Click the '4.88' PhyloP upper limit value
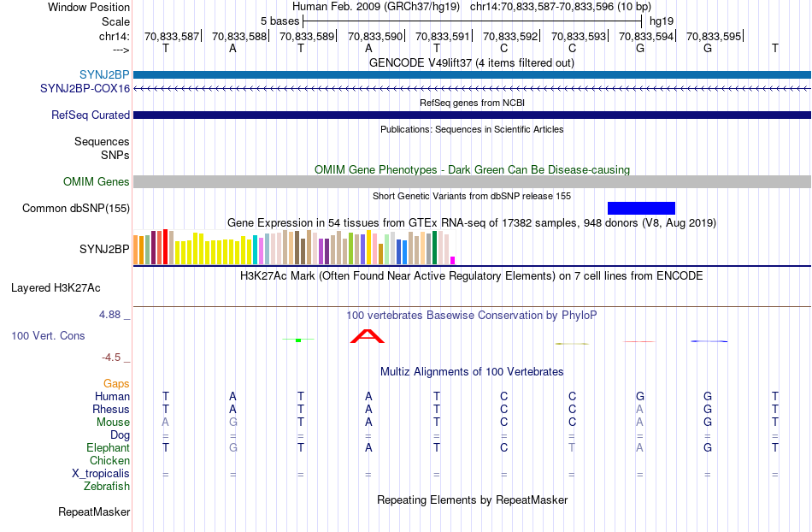The image size is (812, 532). pyautogui.click(x=109, y=315)
